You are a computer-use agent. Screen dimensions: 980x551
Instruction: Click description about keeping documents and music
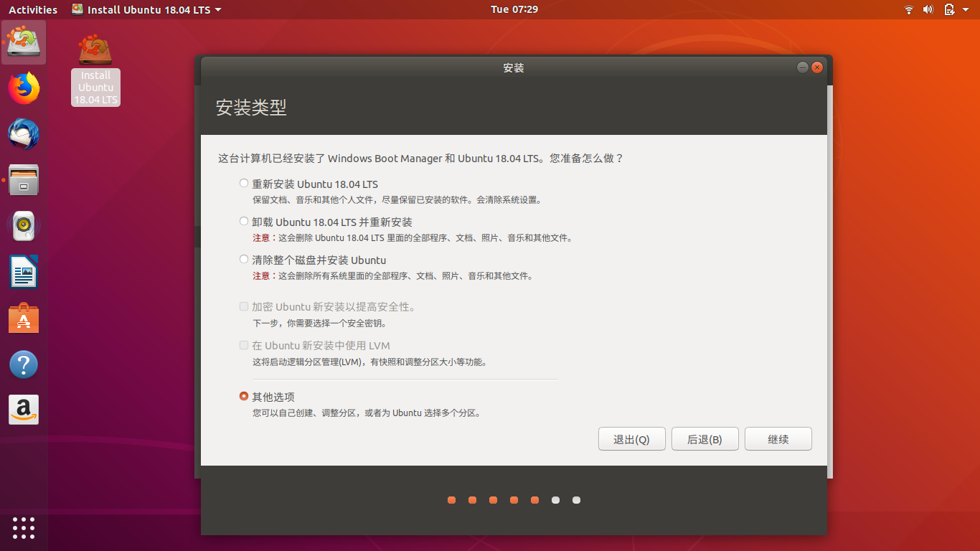397,200
